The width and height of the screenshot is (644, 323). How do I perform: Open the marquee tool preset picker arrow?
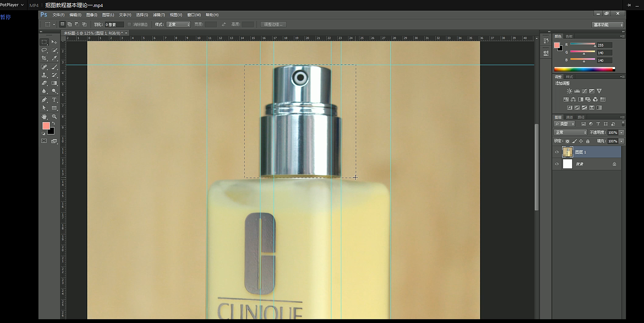(54, 24)
